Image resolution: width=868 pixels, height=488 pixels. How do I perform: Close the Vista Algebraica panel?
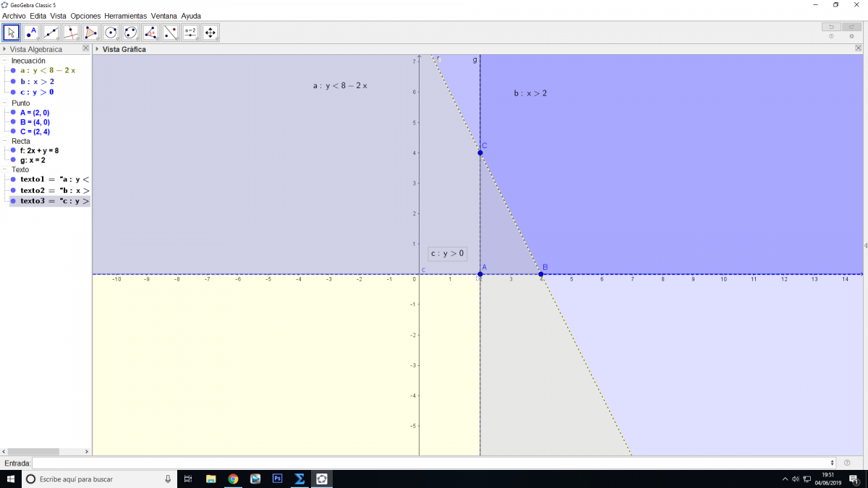pos(86,48)
